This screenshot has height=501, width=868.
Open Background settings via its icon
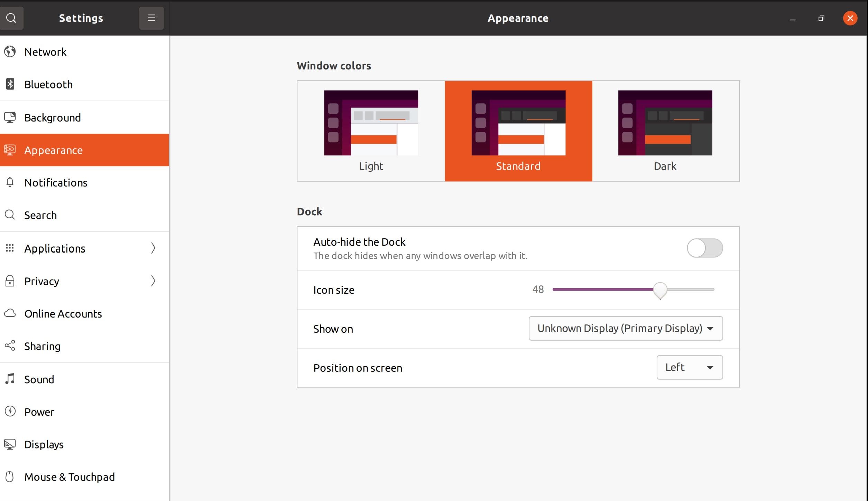(x=10, y=117)
